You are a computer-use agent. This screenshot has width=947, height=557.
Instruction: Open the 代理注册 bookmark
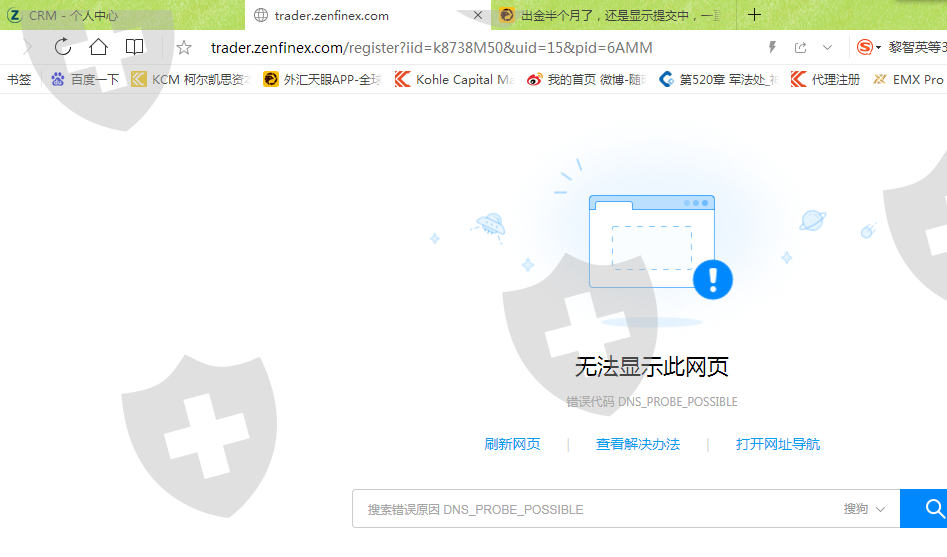[x=825, y=79]
